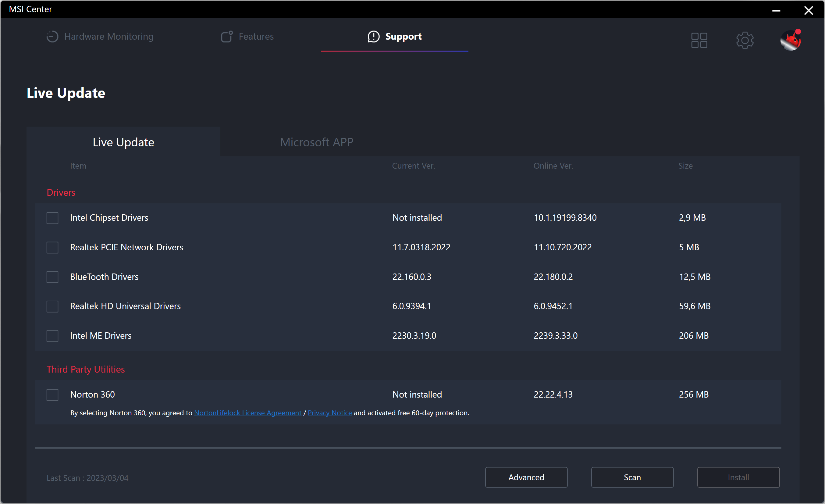Viewport: 825px width, 504px height.
Task: Open the NortonLifelock License Agreement link
Action: pos(248,413)
